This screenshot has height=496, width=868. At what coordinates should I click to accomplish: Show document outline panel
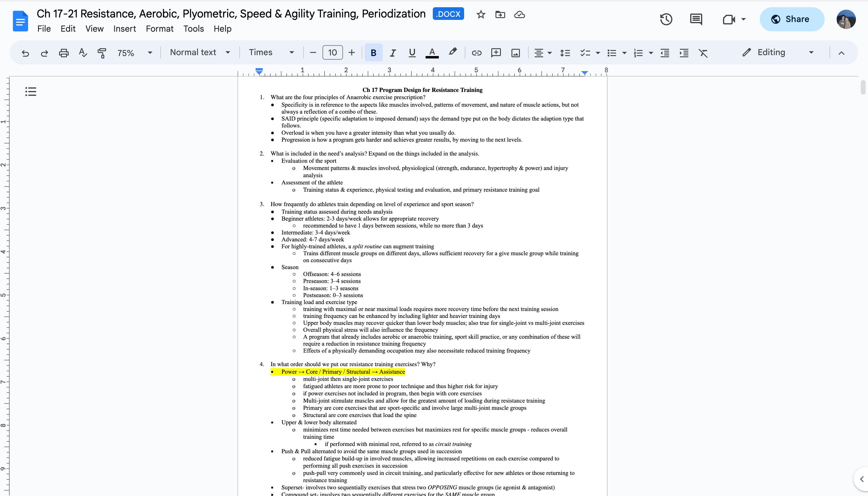31,91
